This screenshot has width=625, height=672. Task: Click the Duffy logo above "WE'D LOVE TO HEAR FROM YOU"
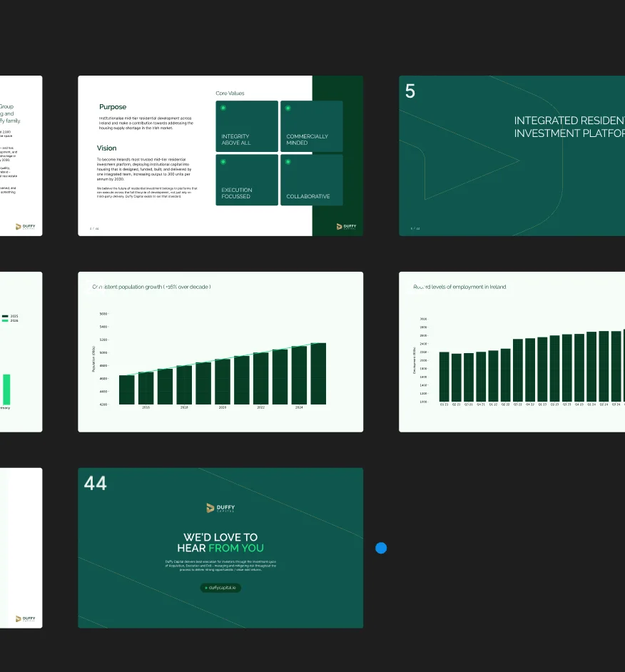[220, 508]
